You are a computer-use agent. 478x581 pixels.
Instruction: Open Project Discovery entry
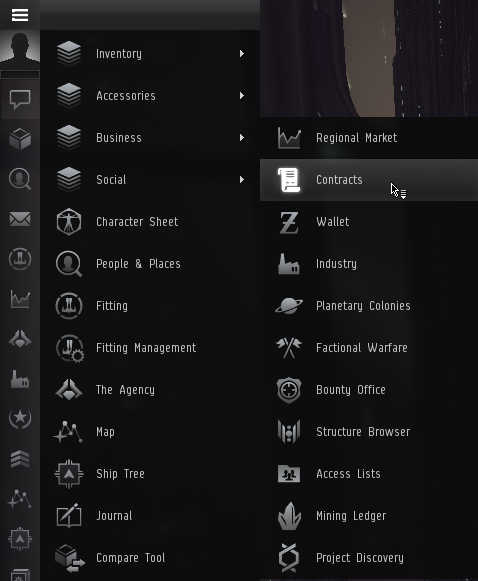[369, 558]
